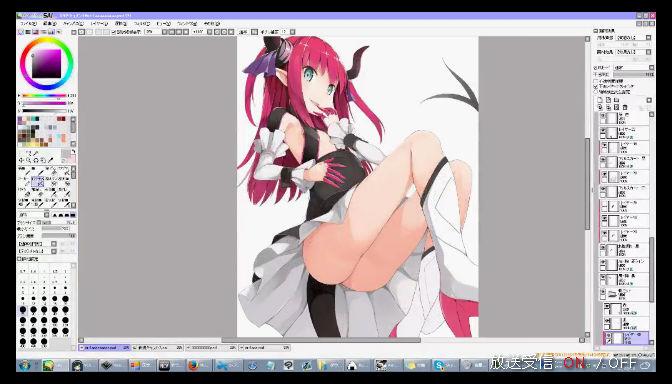The image size is (672, 384).
Task: Select the Lasso selection tool
Action: pyautogui.click(x=30, y=153)
